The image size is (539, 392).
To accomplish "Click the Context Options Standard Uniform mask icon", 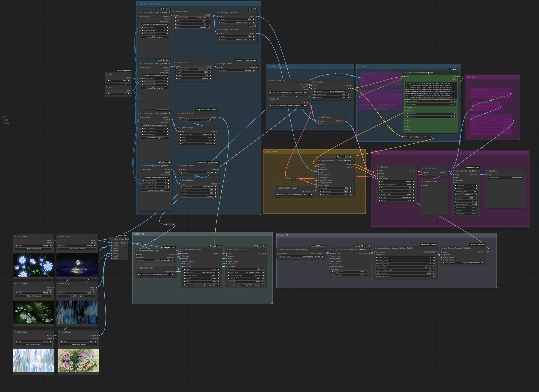I will click(x=407, y=248).
